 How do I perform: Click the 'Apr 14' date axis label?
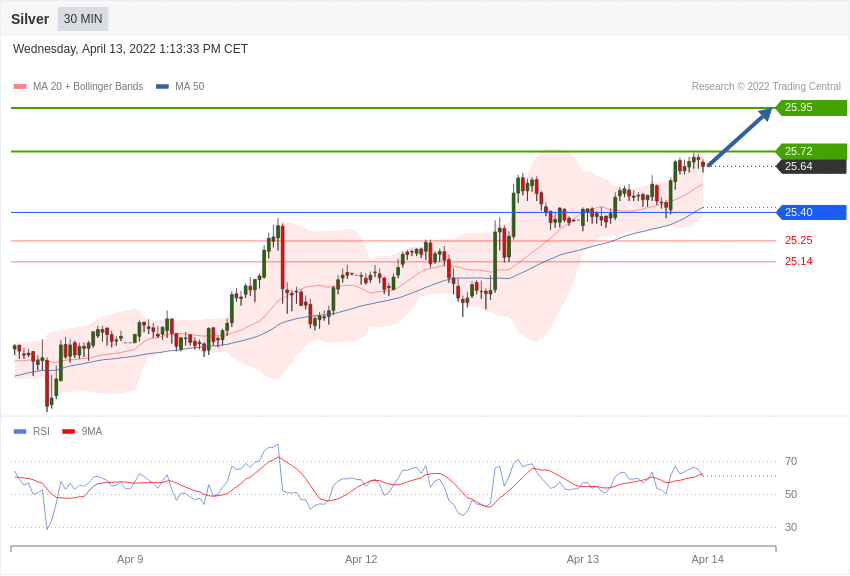pyautogui.click(x=707, y=559)
